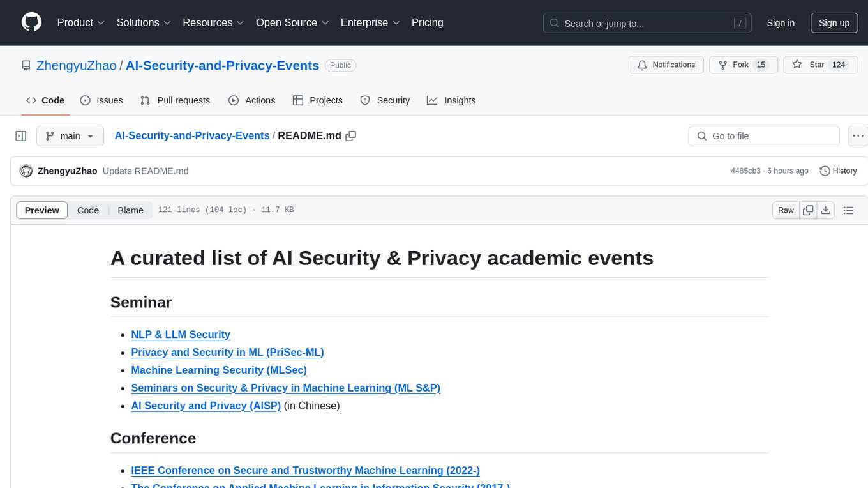Screen dimensions: 868x488
Task: Focus the Search or jump to field
Action: click(x=647, y=23)
